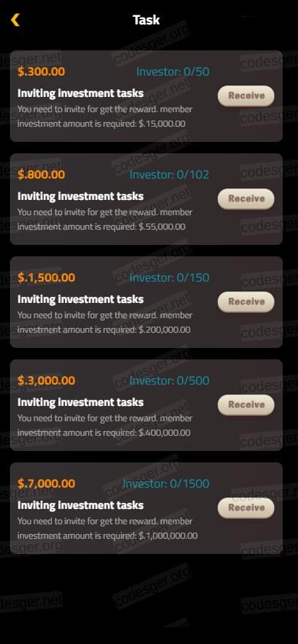Click Receive for the $.3,000.00 task
298x644 pixels.
246,405
